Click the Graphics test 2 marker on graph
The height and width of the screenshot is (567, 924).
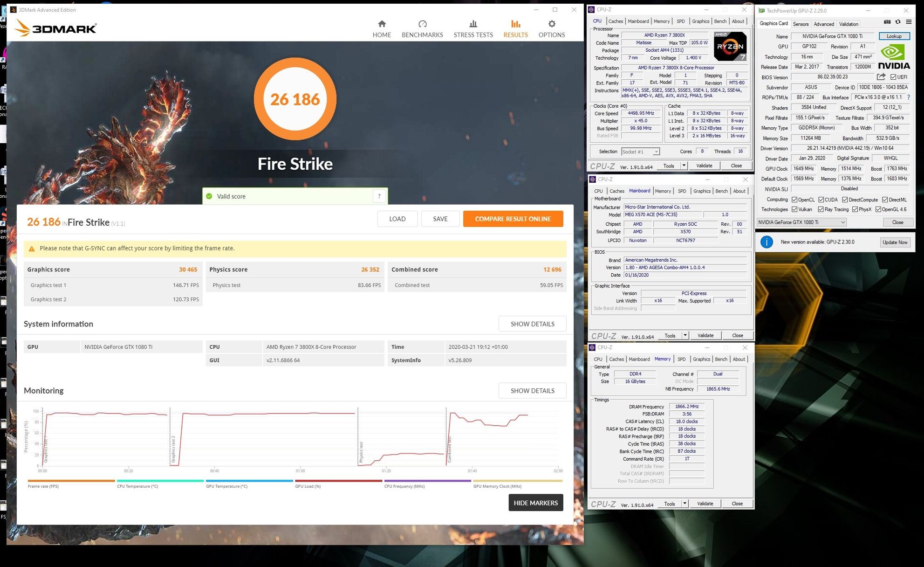pos(173,449)
